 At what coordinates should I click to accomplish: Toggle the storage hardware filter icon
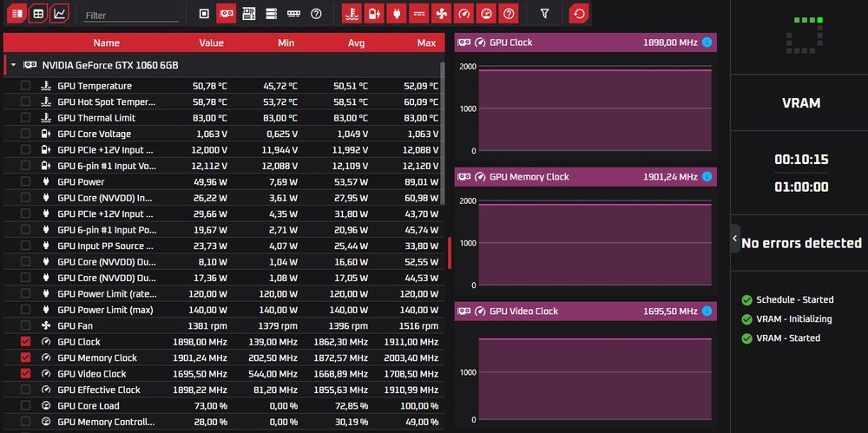[271, 13]
